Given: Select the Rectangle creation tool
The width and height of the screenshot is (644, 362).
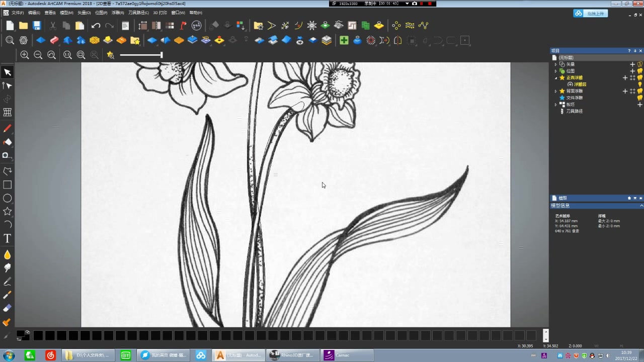Looking at the screenshot, I should (x=8, y=185).
